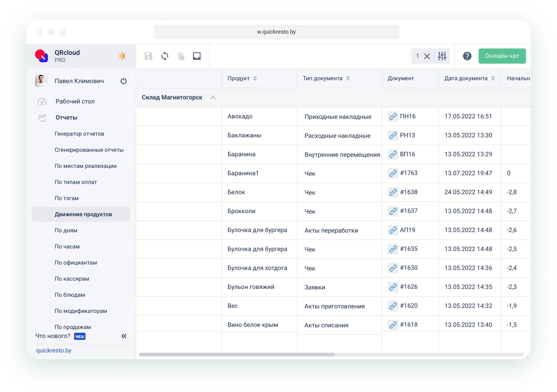Collapse sidebar with the double chevron
This screenshot has width=557, height=392.
(124, 336)
